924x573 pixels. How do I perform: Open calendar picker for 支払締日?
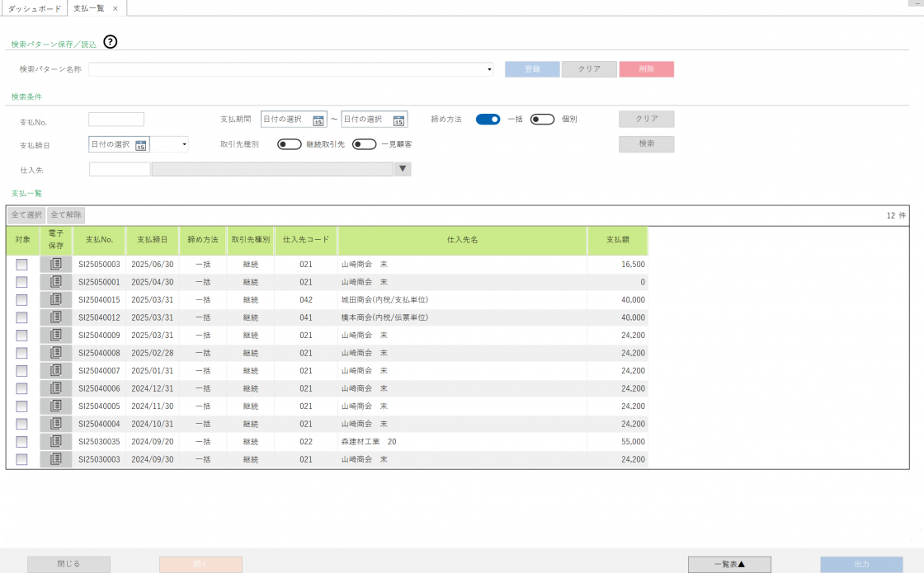click(x=140, y=145)
